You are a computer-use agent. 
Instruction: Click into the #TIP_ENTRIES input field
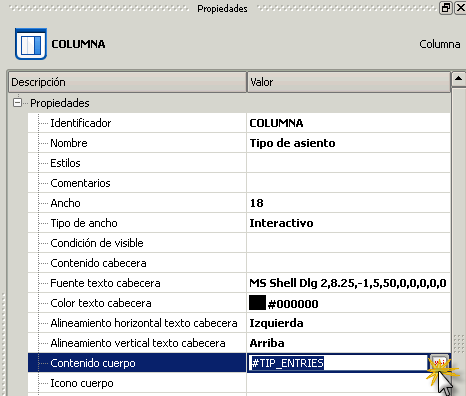pos(338,363)
